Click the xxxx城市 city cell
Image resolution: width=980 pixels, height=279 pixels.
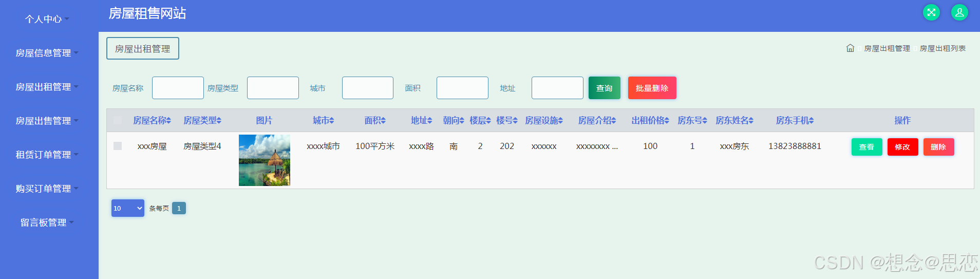323,146
